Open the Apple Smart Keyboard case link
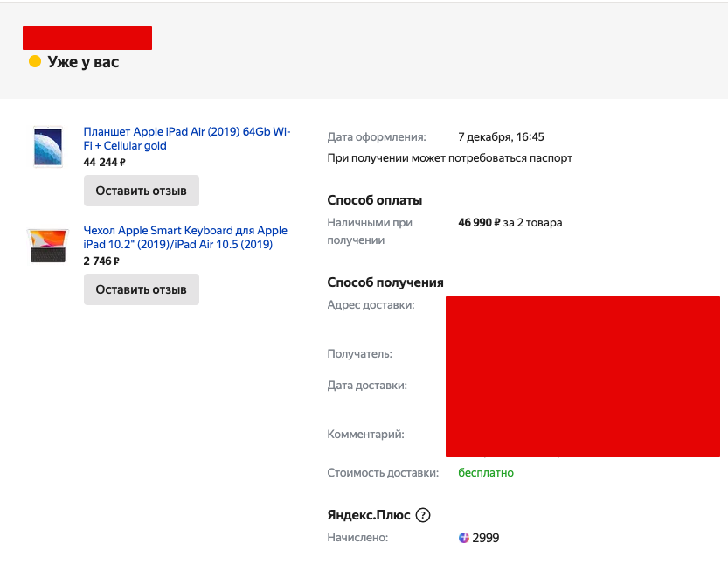728x564 pixels. point(185,237)
